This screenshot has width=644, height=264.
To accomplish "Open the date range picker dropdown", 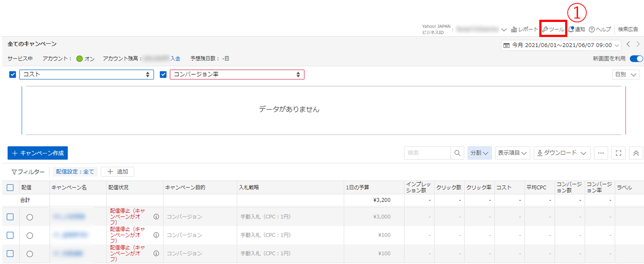I will coord(561,45).
